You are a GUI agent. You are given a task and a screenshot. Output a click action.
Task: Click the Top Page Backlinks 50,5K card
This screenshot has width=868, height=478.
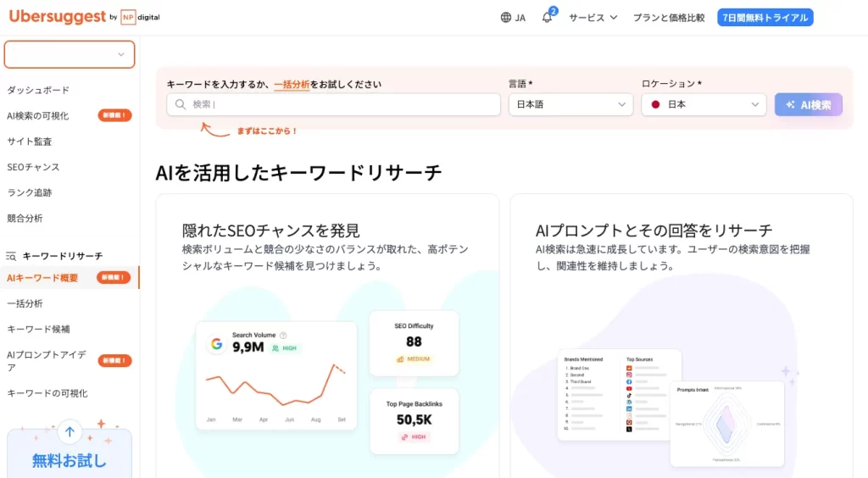(x=414, y=421)
